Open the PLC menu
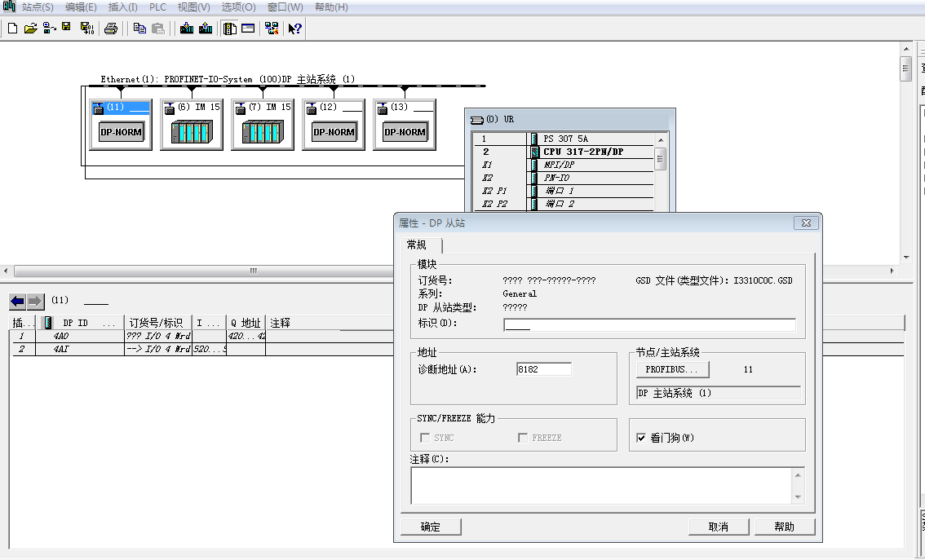This screenshot has height=560, width=925. pyautogui.click(x=157, y=7)
